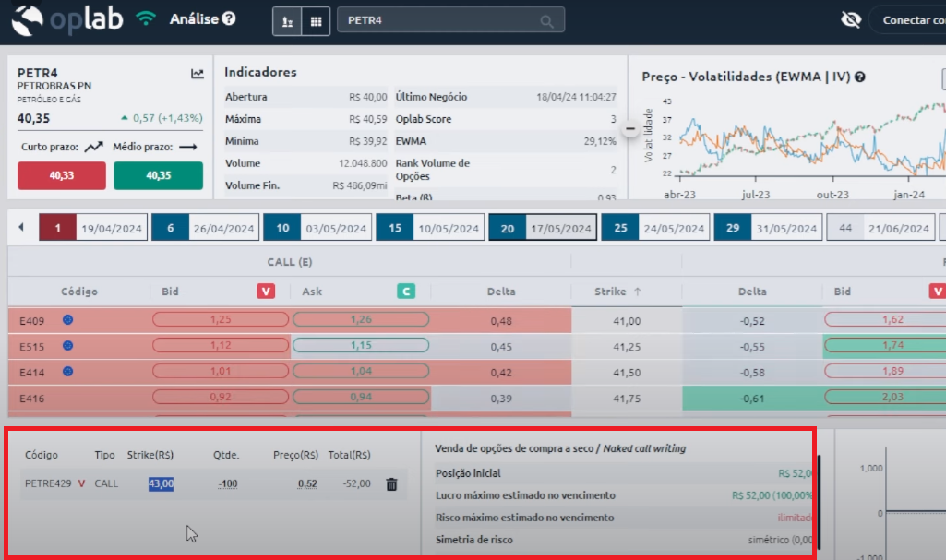The height and width of the screenshot is (560, 946).
Task: Click the wifi connection status icon
Action: 146,18
